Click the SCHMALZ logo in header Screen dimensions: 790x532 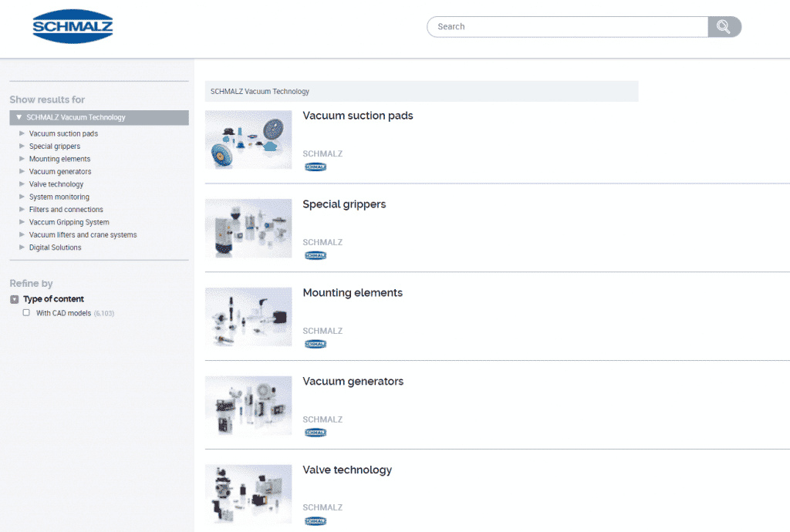pyautogui.click(x=73, y=27)
